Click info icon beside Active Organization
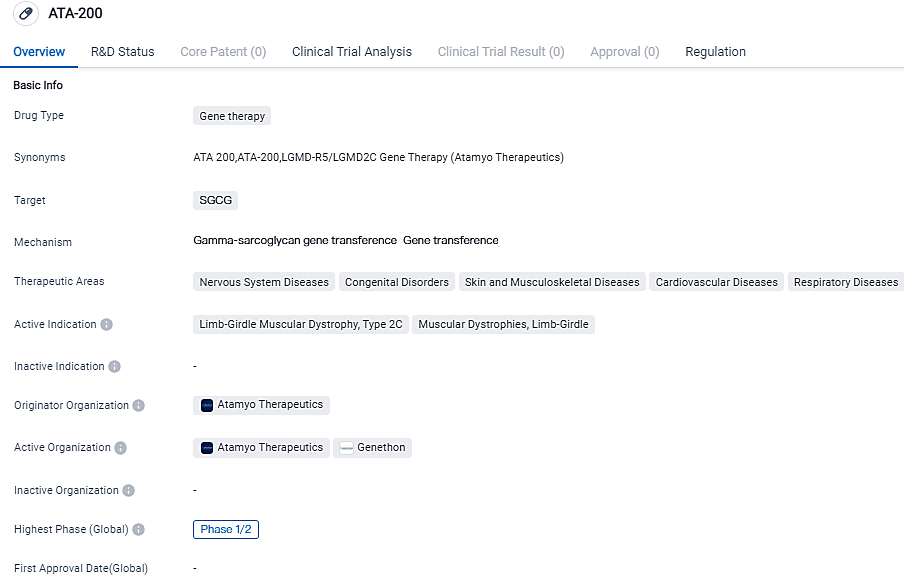Screen dimensions: 904x580 [x=121, y=448]
